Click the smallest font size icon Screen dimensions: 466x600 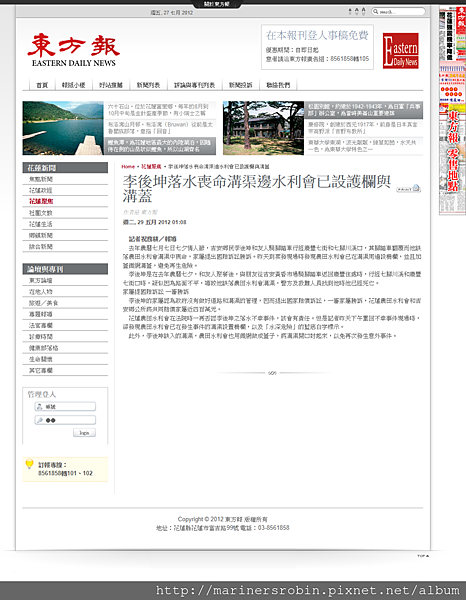point(350,11)
